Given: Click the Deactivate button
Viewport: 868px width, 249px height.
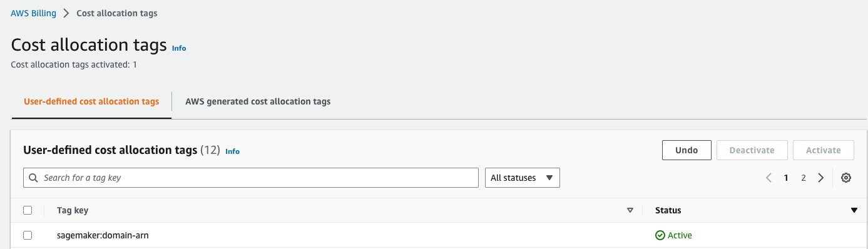Looking at the screenshot, I should click(x=752, y=150).
